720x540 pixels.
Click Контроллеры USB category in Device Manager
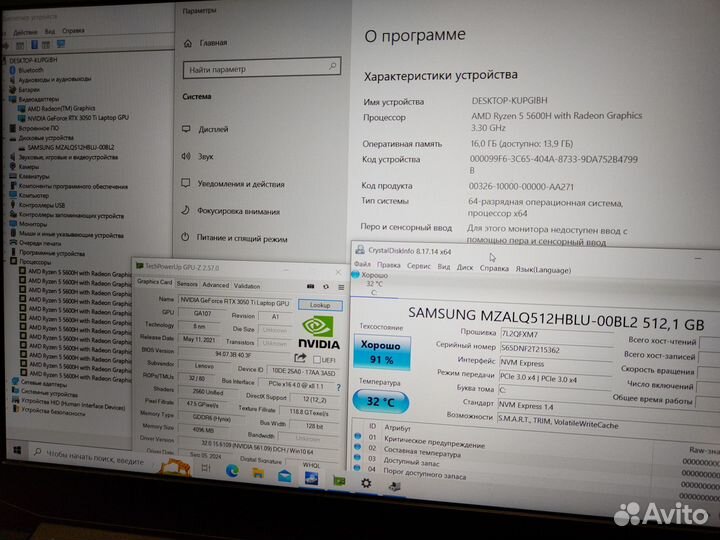[37, 205]
